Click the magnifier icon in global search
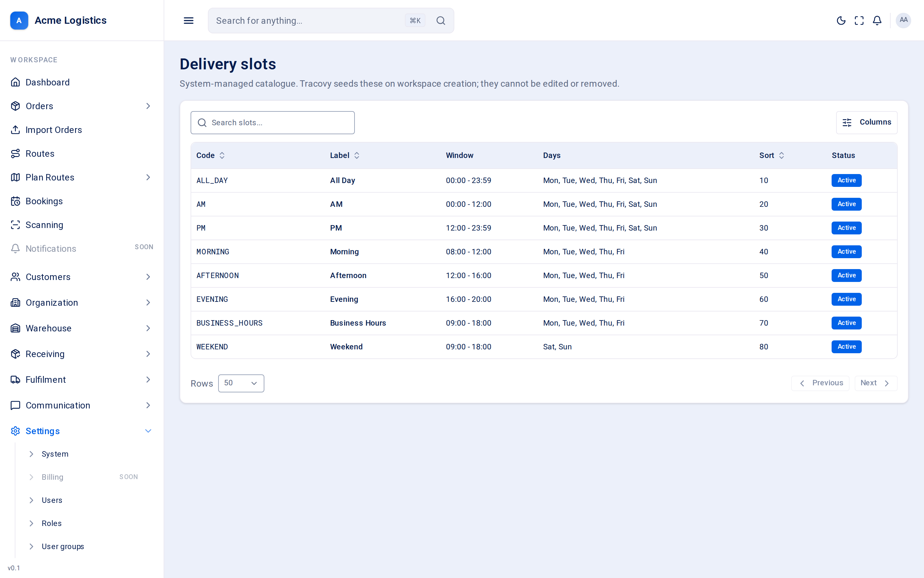Screen dimensions: 924x578 tap(441, 21)
